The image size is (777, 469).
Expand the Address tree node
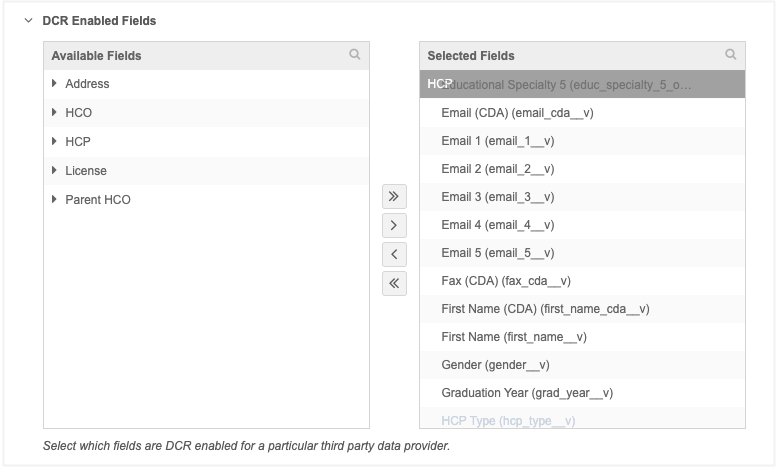click(54, 84)
